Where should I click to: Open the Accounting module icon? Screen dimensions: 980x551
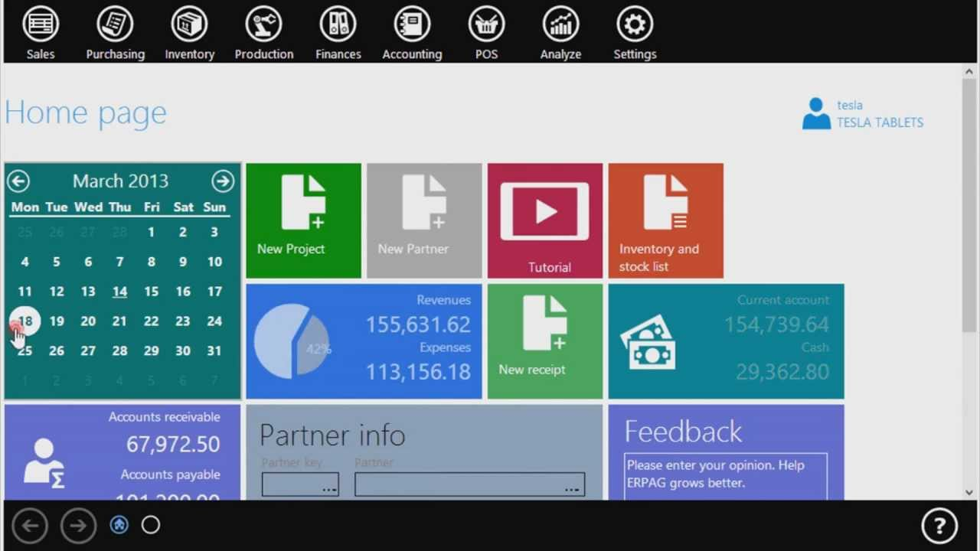click(x=412, y=25)
